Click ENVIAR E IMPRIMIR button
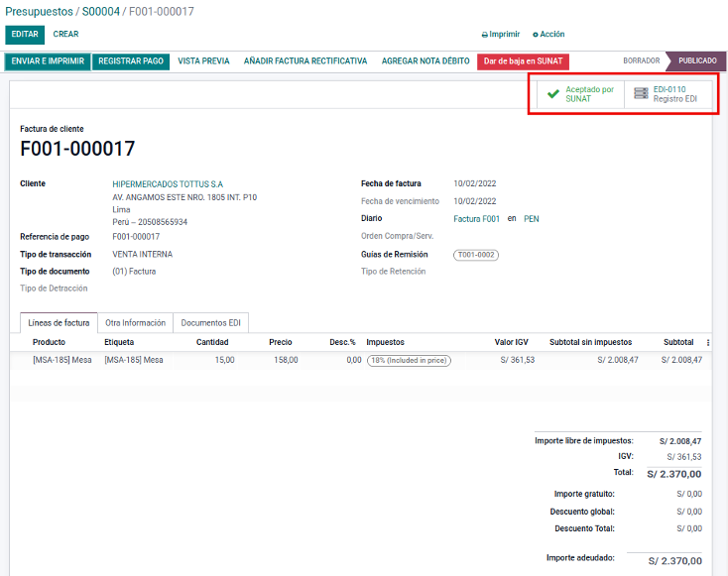 point(48,61)
